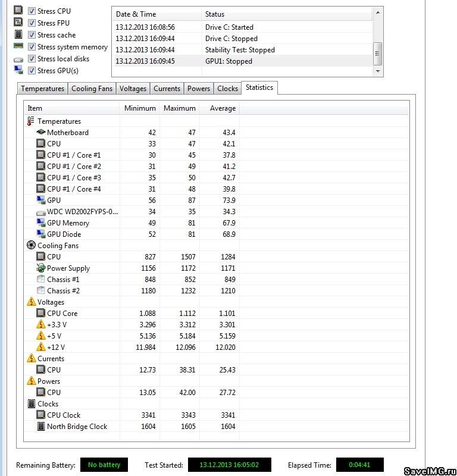
Task: Sort by the Average column header
Action: pyautogui.click(x=219, y=108)
